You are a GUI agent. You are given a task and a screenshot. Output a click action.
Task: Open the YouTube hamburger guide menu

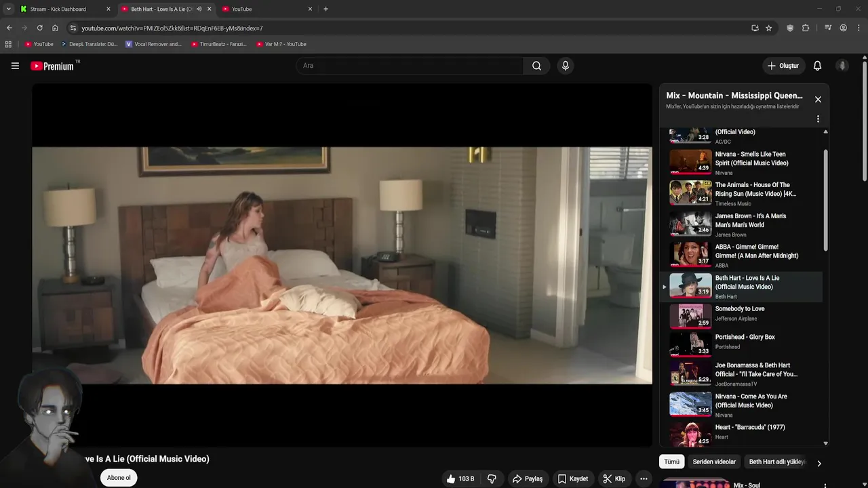pos(15,66)
